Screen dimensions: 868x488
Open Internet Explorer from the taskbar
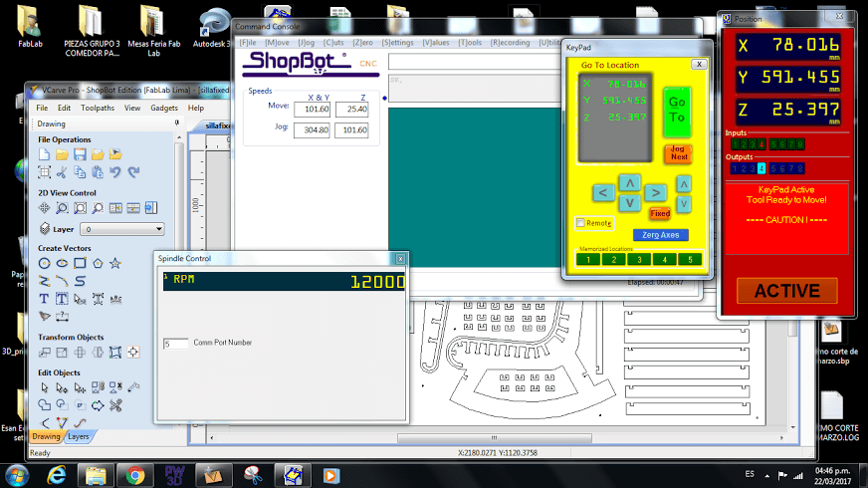(x=57, y=475)
